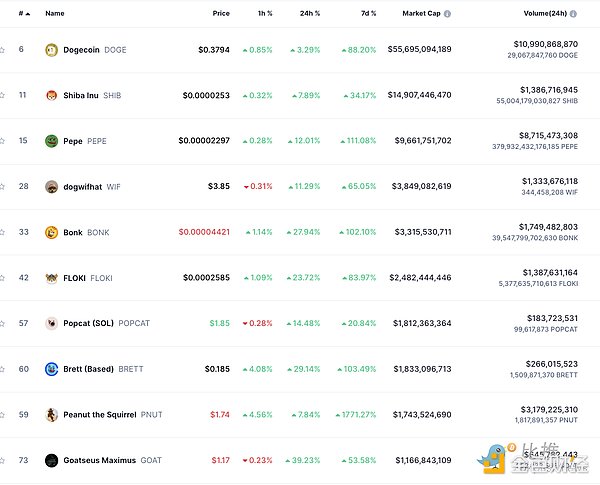Open the Peanut the Squirrel coin link
Screen dimensions: 600x485
pos(97,415)
